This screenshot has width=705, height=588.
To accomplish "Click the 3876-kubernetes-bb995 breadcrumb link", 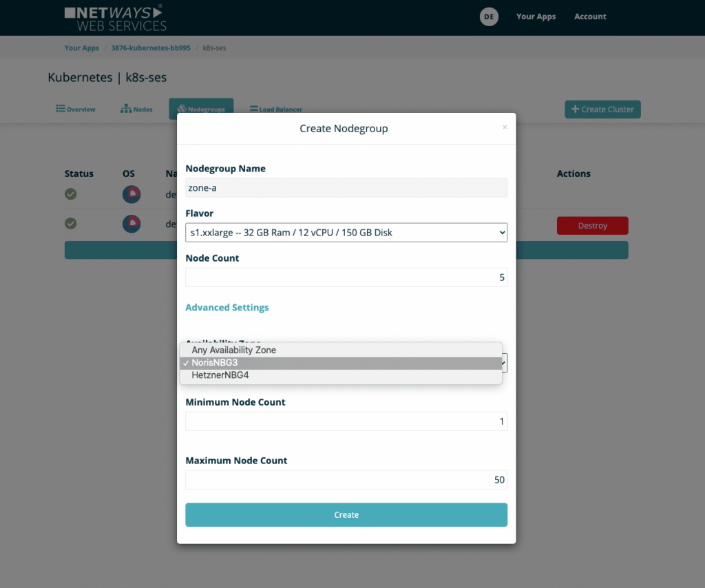I will 150,48.
